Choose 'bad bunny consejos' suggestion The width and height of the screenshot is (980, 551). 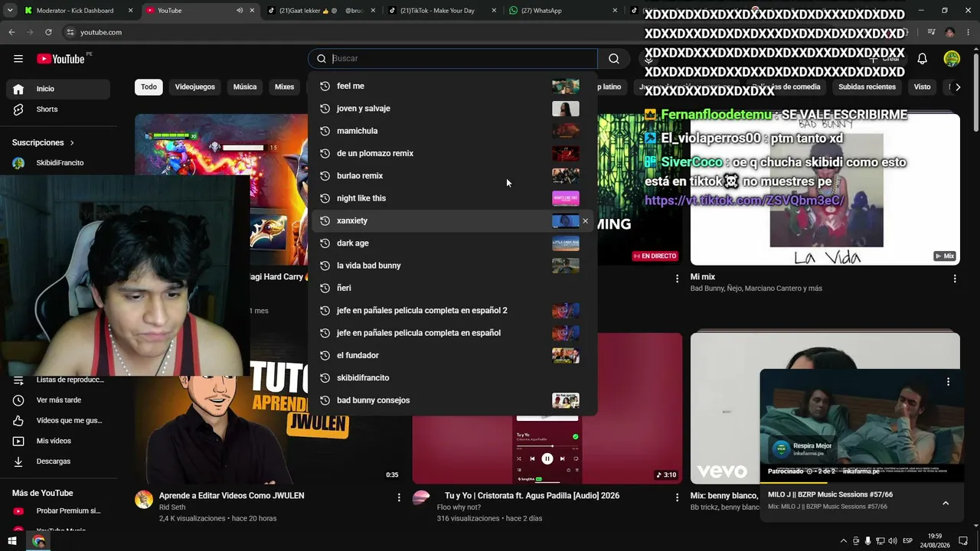tap(452, 400)
